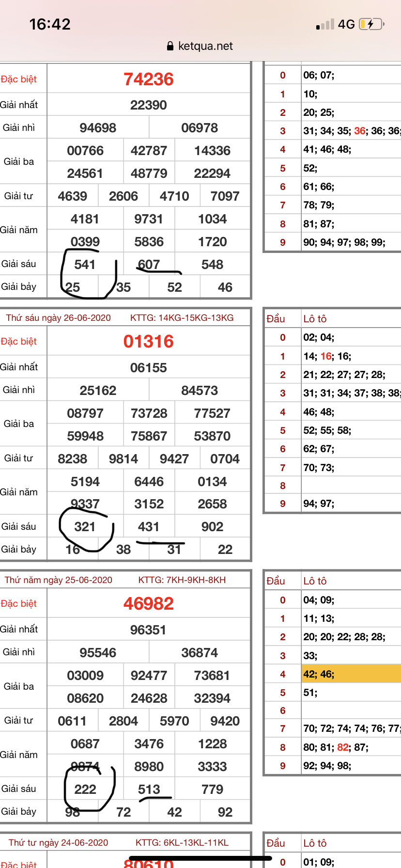401x868 pixels.
Task: Tap fourth prize number 5970
Action: tap(174, 721)
